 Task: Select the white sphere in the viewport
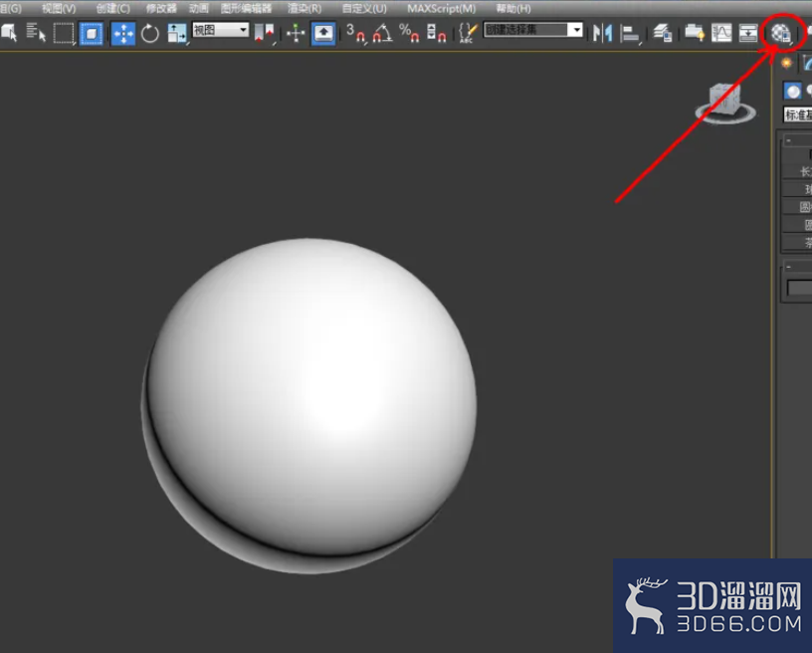tap(309, 405)
